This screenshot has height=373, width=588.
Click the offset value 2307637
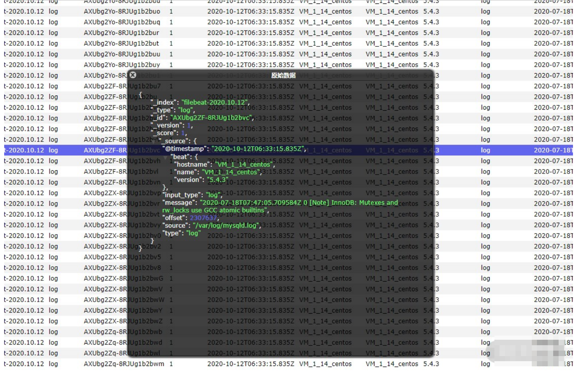[x=203, y=218]
